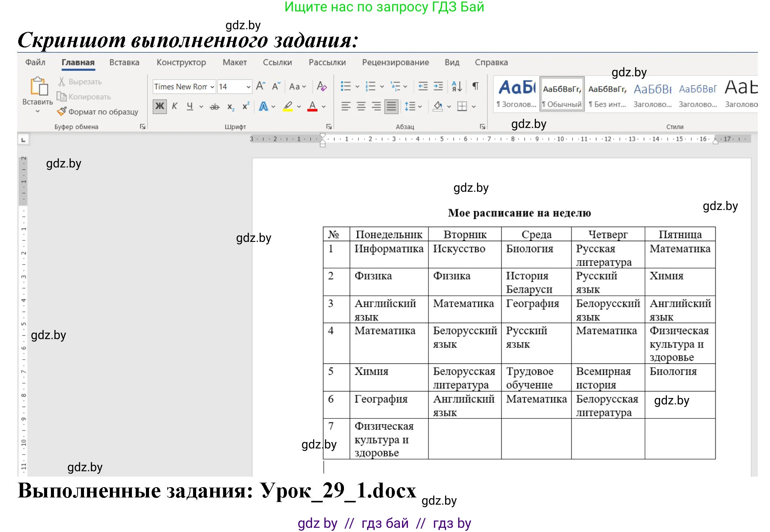
Task: Open the font color picker arrow
Action: tap(323, 107)
